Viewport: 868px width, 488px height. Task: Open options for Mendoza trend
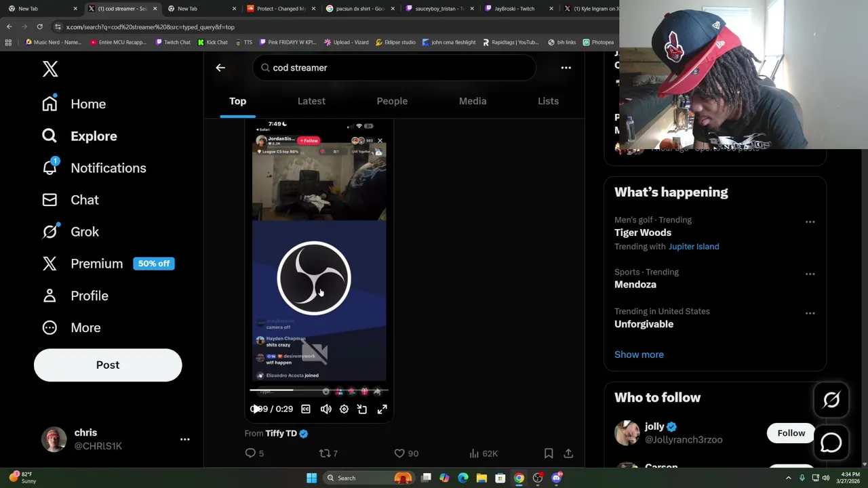point(810,274)
